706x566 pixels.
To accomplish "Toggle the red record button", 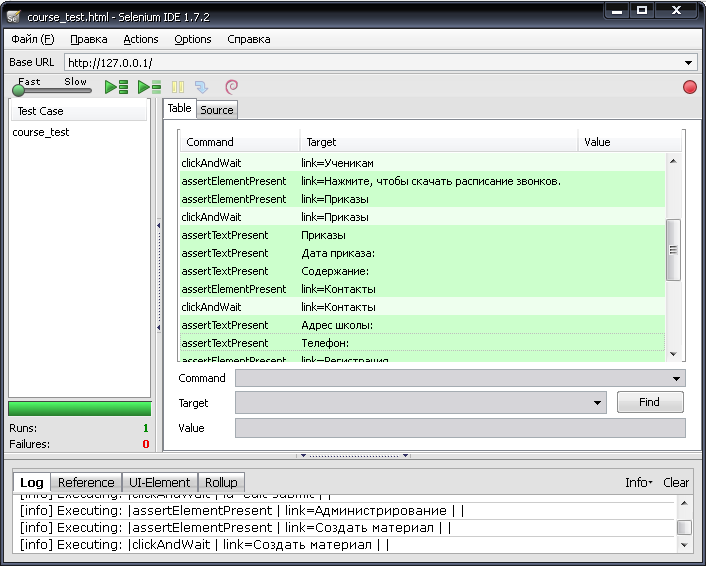I will tap(689, 87).
